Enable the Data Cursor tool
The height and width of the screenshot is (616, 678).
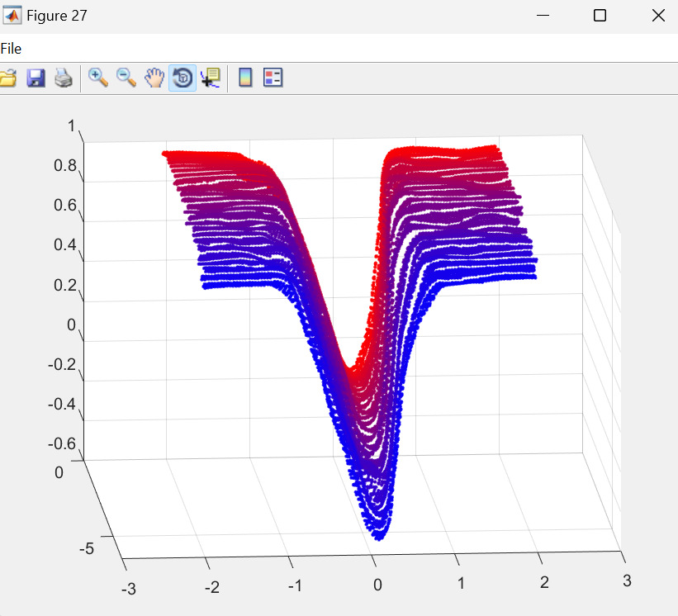210,78
